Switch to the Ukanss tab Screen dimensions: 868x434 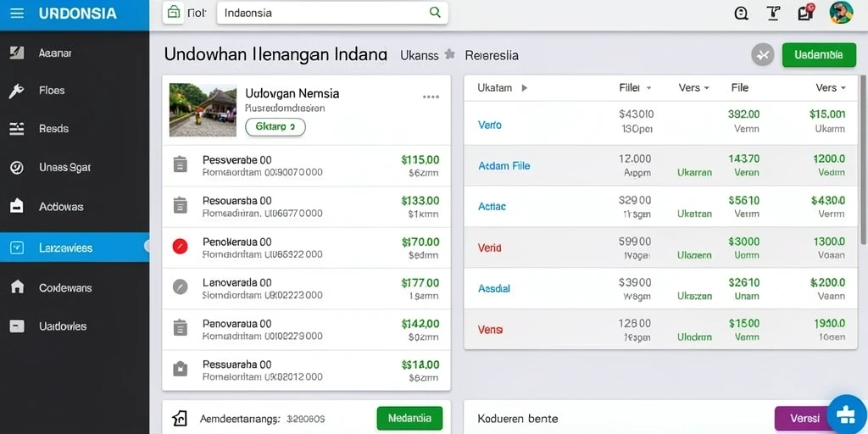(419, 55)
